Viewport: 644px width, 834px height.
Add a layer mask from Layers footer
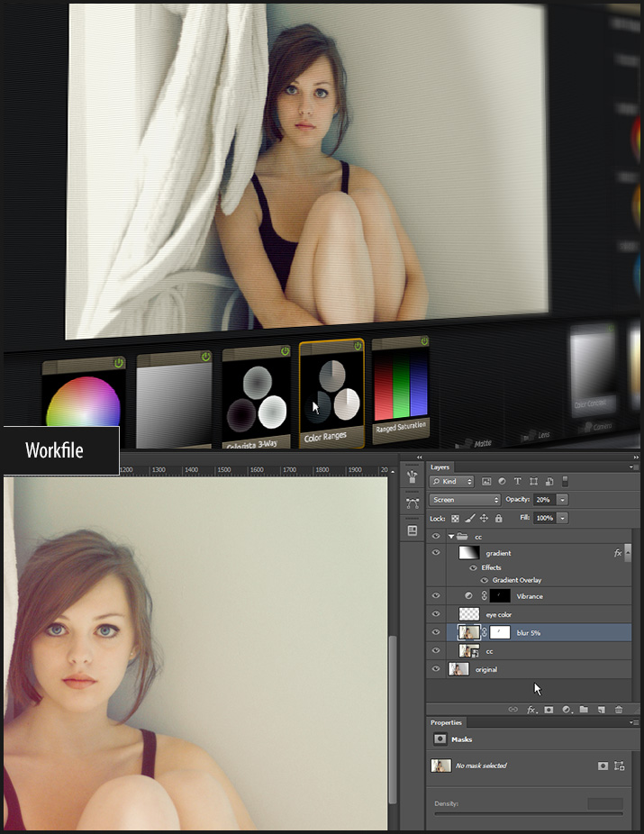click(x=549, y=710)
